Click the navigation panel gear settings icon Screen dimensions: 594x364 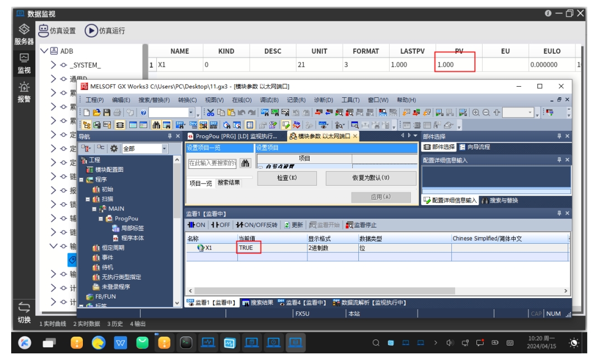coord(114,149)
